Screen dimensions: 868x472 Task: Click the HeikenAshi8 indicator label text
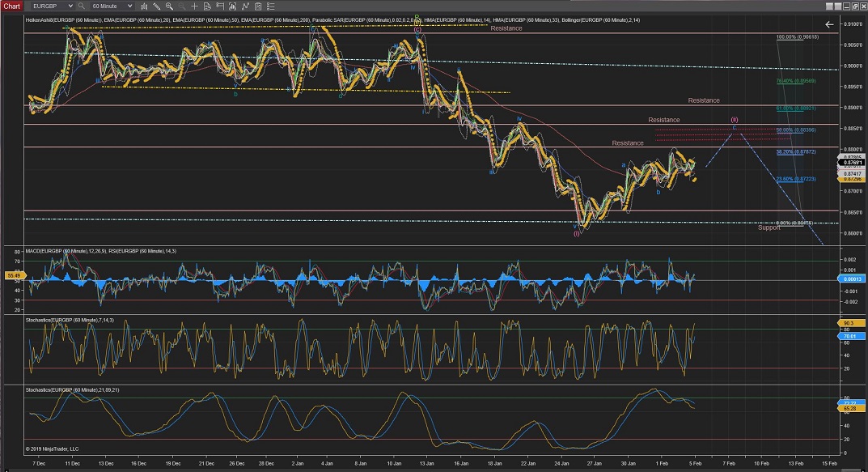(64, 20)
